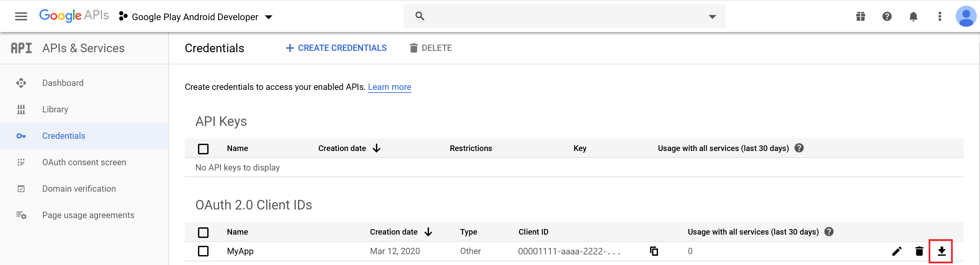The height and width of the screenshot is (265, 980).
Task: Click the Create Credentials button
Action: point(336,48)
